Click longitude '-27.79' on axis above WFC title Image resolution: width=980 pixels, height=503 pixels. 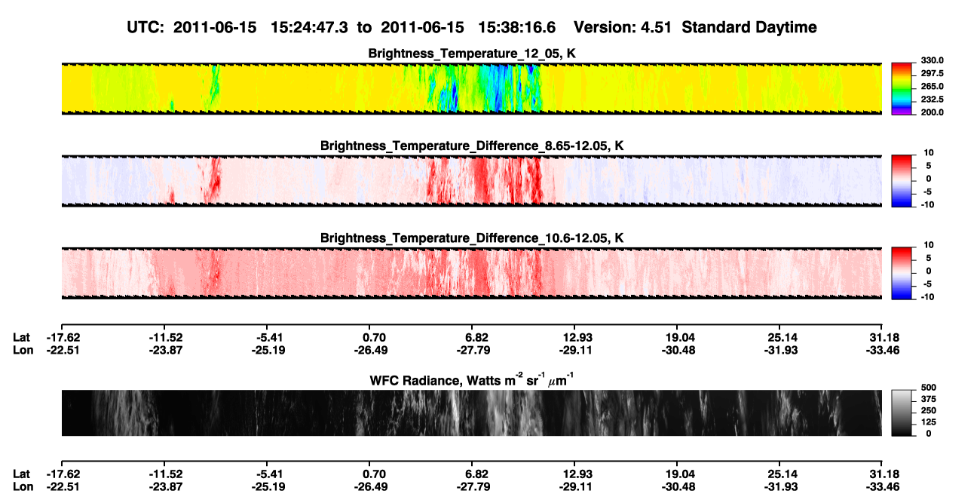pyautogui.click(x=473, y=350)
